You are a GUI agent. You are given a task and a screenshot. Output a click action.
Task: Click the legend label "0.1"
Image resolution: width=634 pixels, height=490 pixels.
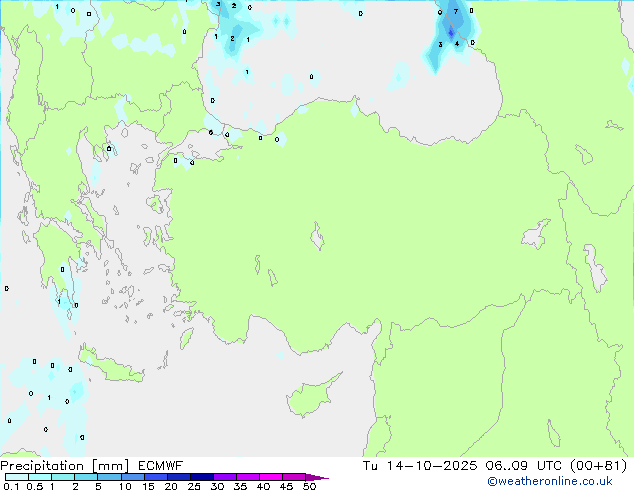[x=11, y=486]
